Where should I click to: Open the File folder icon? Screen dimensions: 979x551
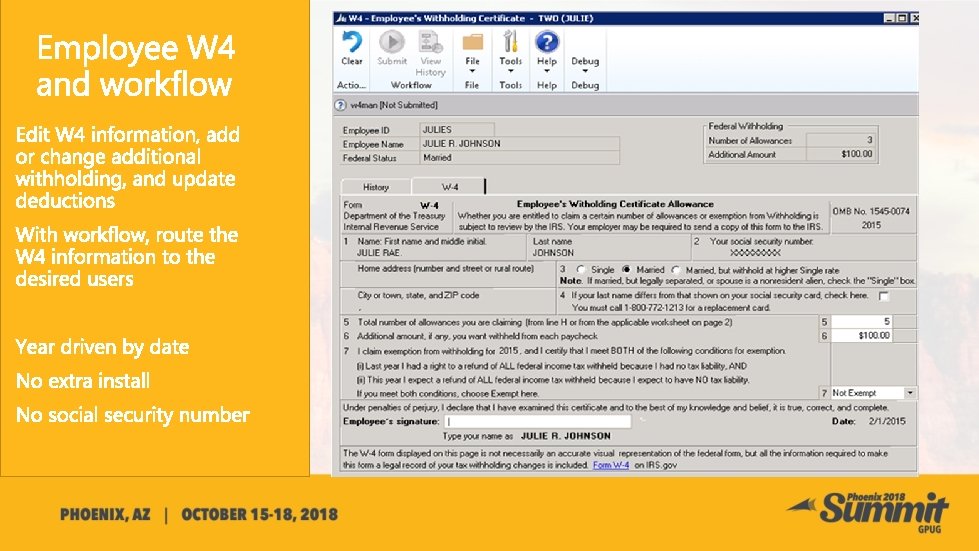(x=473, y=42)
